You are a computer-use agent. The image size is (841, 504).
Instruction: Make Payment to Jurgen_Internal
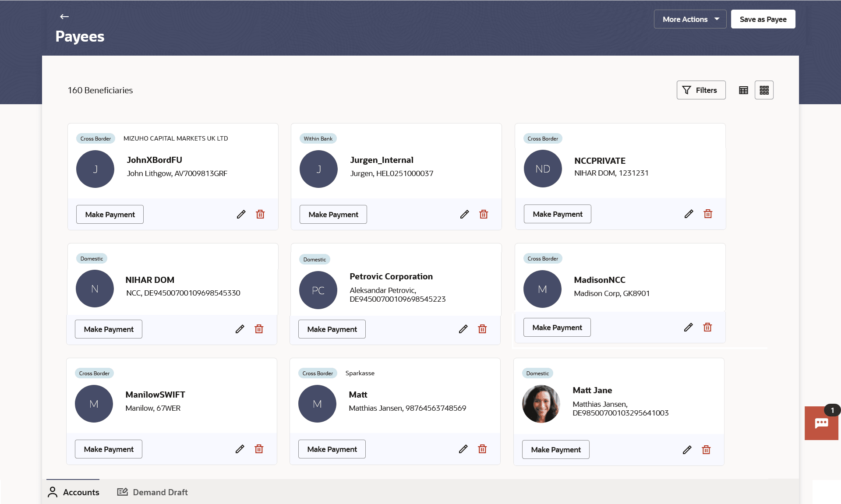(333, 215)
